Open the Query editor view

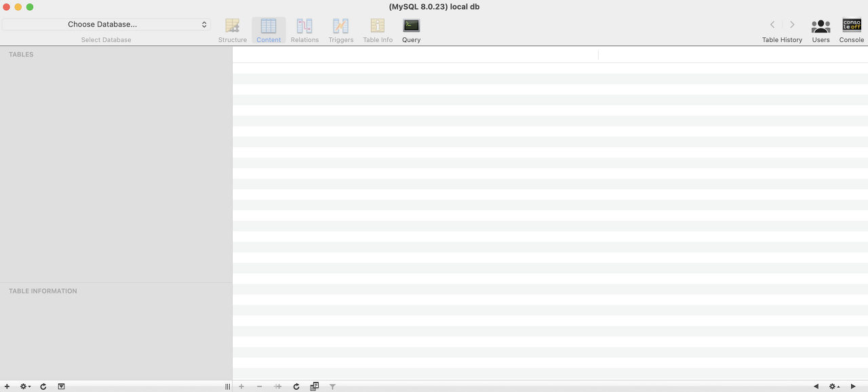click(x=411, y=31)
